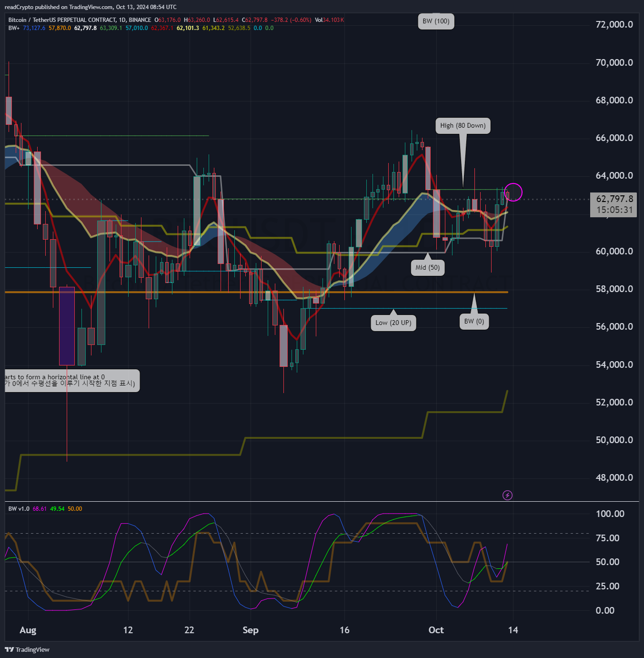Click the Mid (50) callout
644x658 pixels.
click(x=427, y=267)
